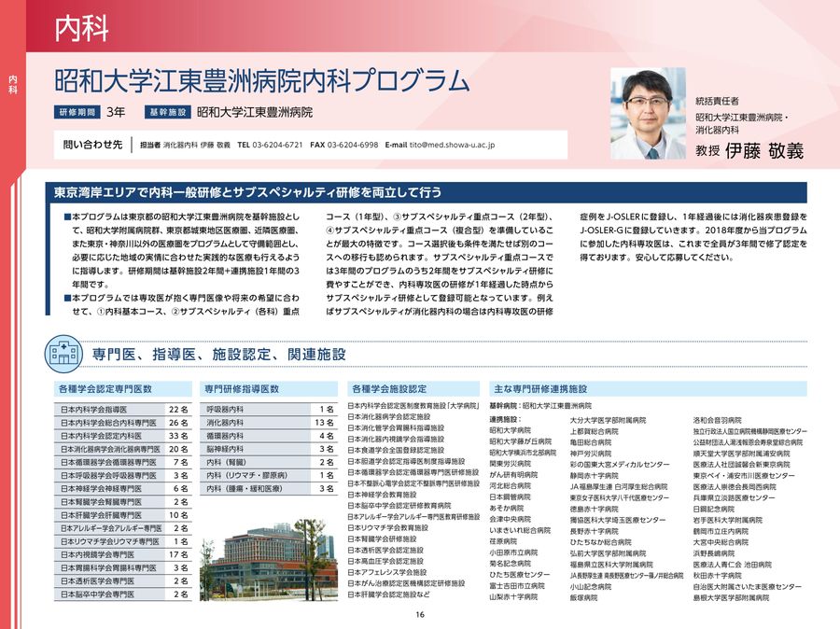The height and width of the screenshot is (629, 840).
Task: Click the 基幹施設 label badge
Action: [168, 112]
